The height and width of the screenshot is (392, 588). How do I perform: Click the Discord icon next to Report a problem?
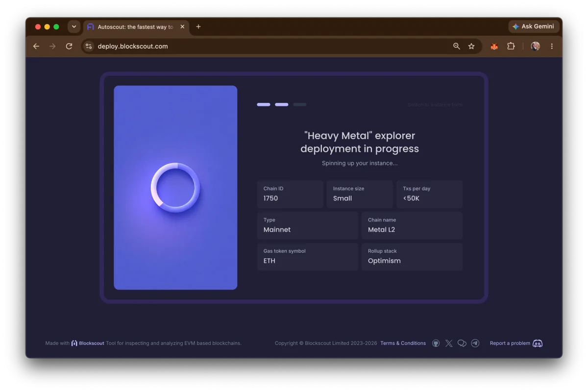click(x=538, y=343)
